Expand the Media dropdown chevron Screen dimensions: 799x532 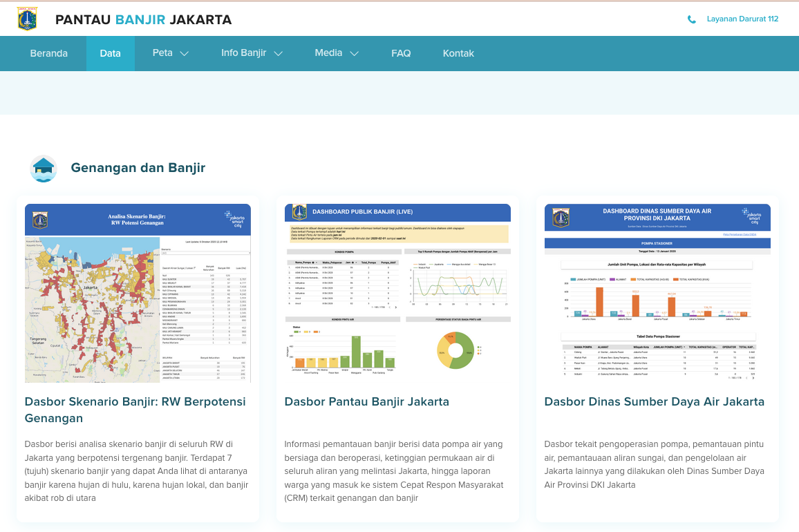pyautogui.click(x=354, y=53)
